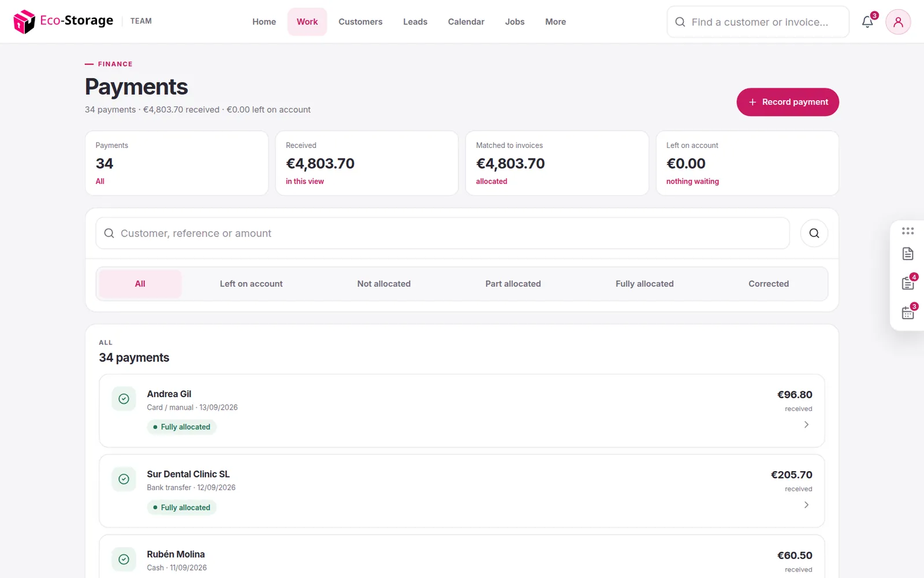924x578 pixels.
Task: Select the Work navigation item
Action: tap(307, 22)
